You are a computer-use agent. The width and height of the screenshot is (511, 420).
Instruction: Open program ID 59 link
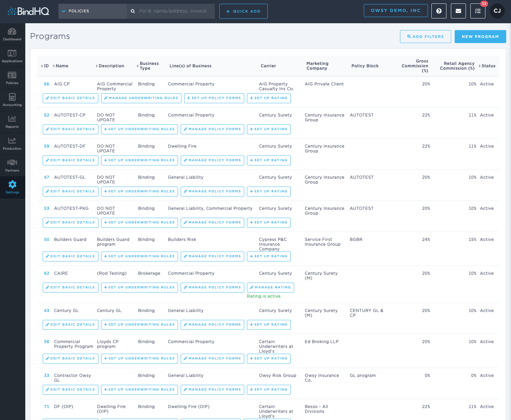click(47, 146)
